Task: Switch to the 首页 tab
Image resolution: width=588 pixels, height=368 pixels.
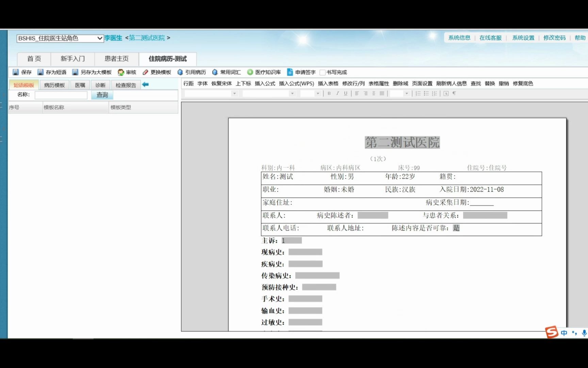Action: pyautogui.click(x=34, y=59)
